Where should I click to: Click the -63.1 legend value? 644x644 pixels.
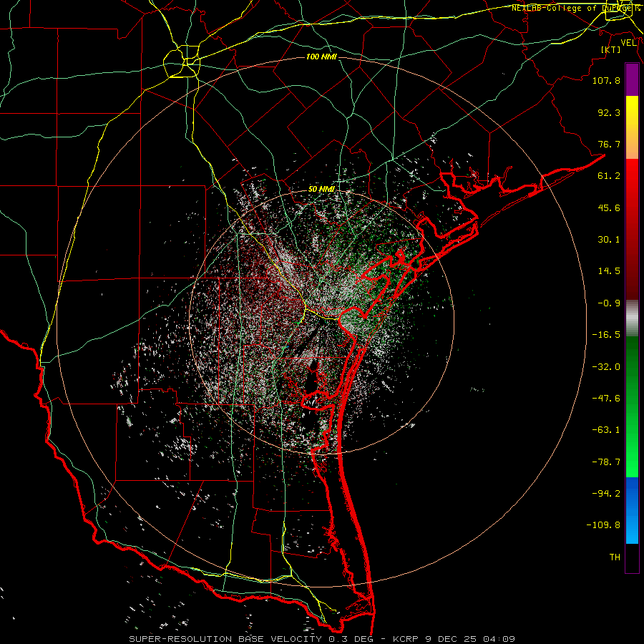coord(606,430)
